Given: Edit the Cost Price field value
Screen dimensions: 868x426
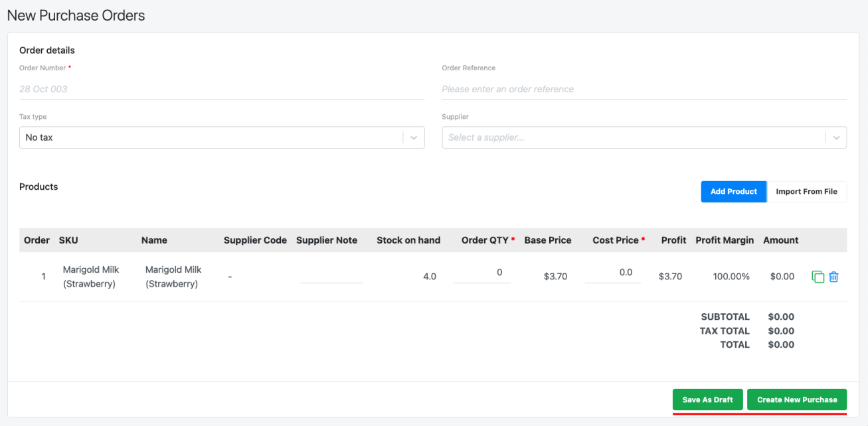Looking at the screenshot, I should coord(613,273).
